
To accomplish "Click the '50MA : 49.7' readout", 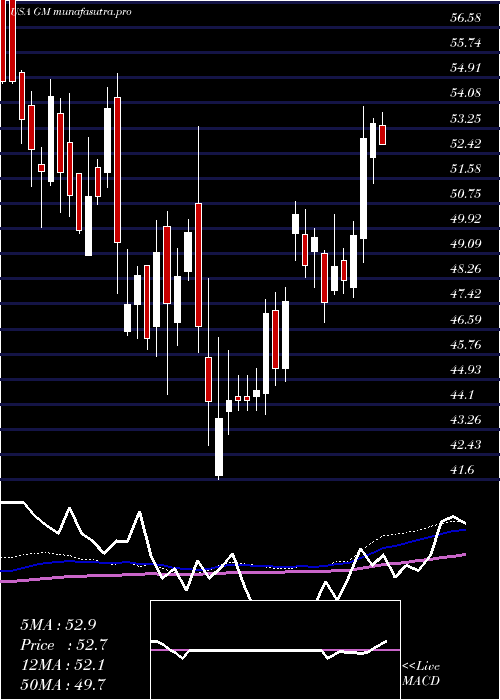I will pos(64,684).
